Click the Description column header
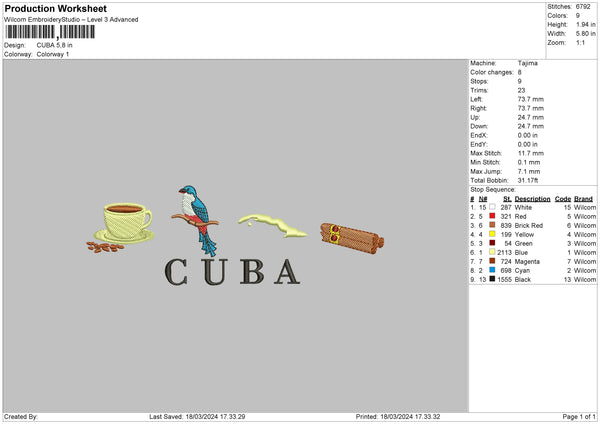Image resolution: width=600 pixels, height=424 pixels. (532, 199)
